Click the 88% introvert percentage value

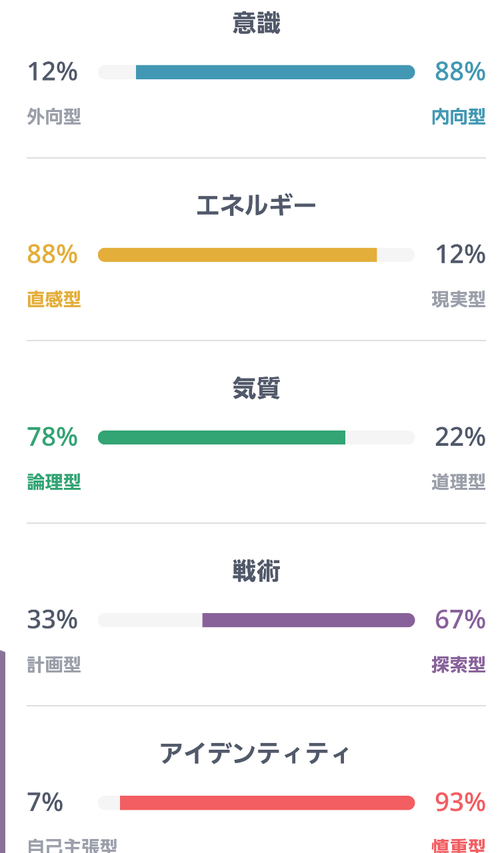tap(460, 72)
